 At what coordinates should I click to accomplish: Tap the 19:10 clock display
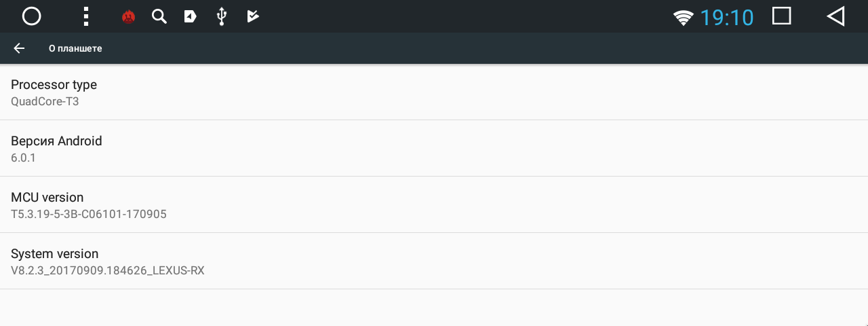pyautogui.click(x=727, y=17)
